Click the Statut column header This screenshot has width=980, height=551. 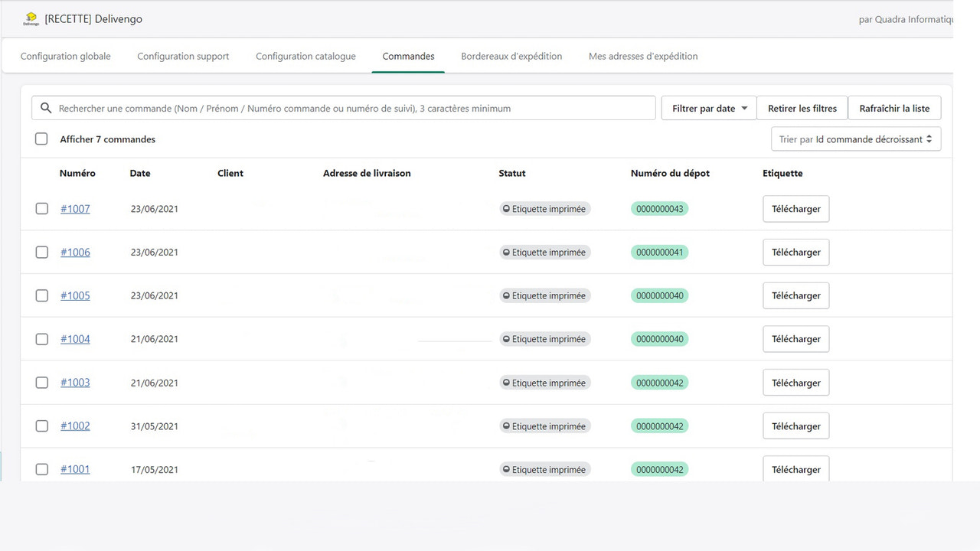[x=512, y=174]
